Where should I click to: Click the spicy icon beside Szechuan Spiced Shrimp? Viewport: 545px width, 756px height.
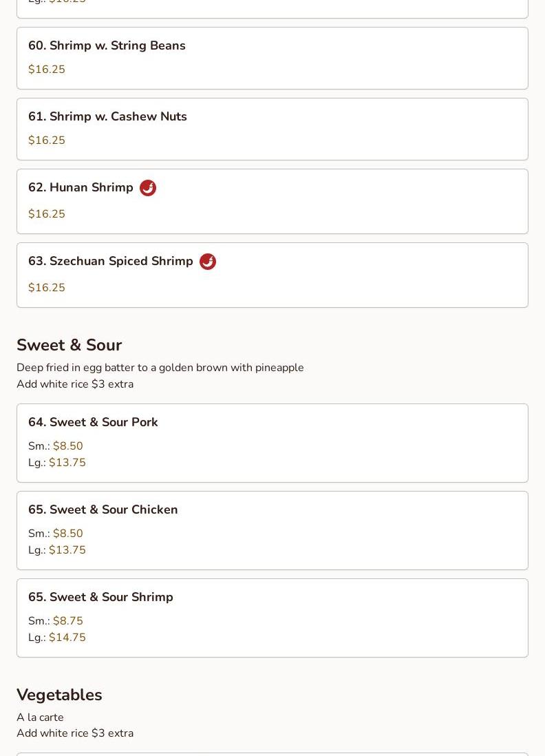tap(208, 262)
